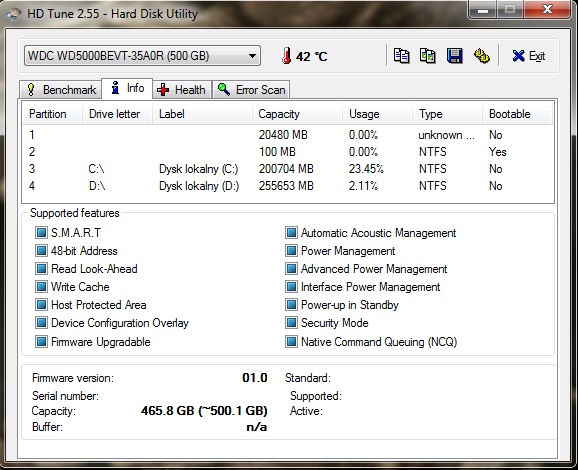Switch to the Benchmark tab
This screenshot has width=578, height=470.
click(x=60, y=90)
